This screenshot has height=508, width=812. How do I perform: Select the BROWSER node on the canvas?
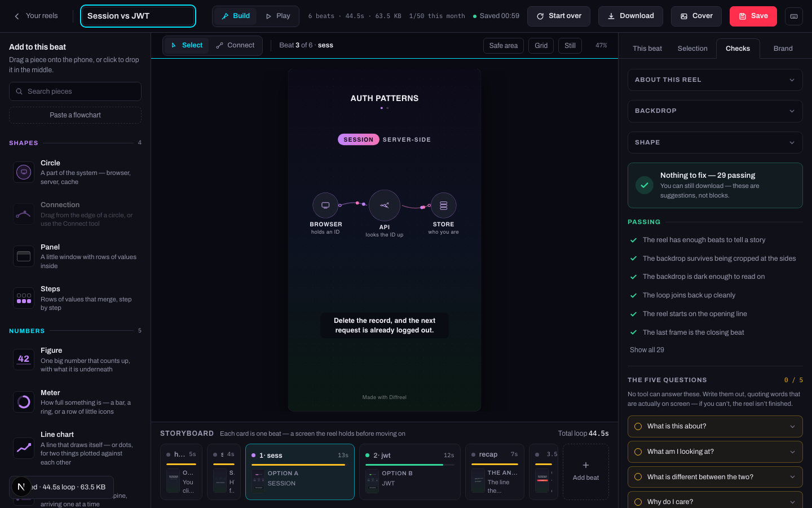(x=325, y=205)
